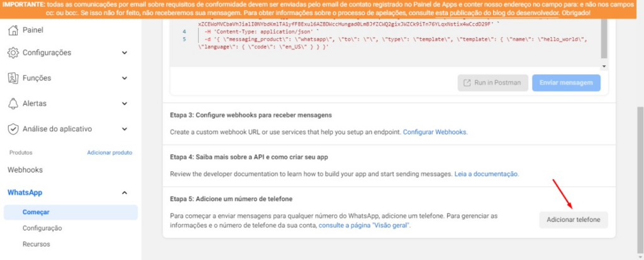This screenshot has width=644, height=260.
Task: Click the Enviar mensagem button
Action: (566, 83)
